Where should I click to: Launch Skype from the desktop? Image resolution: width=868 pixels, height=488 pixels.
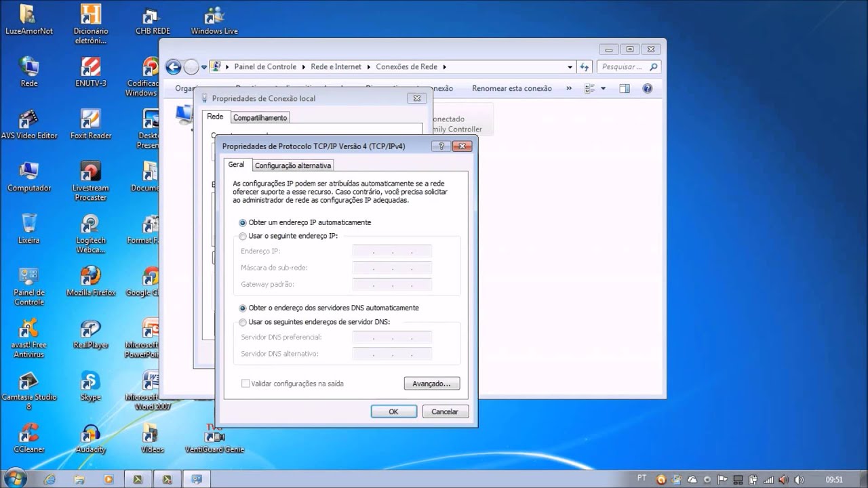coord(90,386)
